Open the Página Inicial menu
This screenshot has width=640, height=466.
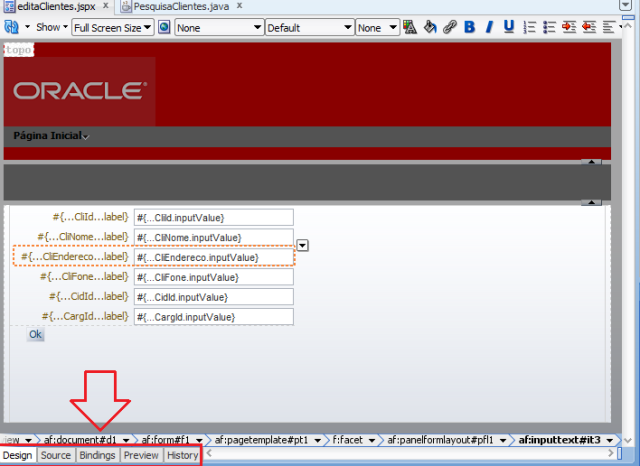coord(51,136)
